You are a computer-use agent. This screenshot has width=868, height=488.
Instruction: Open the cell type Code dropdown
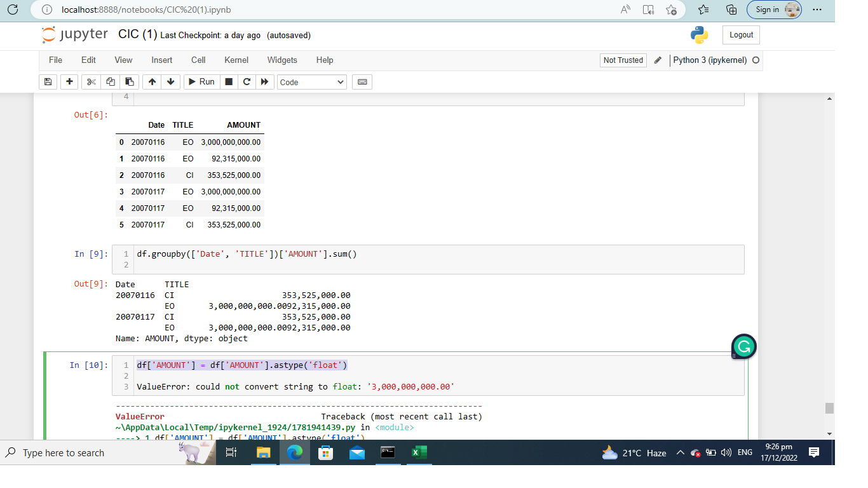coord(312,82)
